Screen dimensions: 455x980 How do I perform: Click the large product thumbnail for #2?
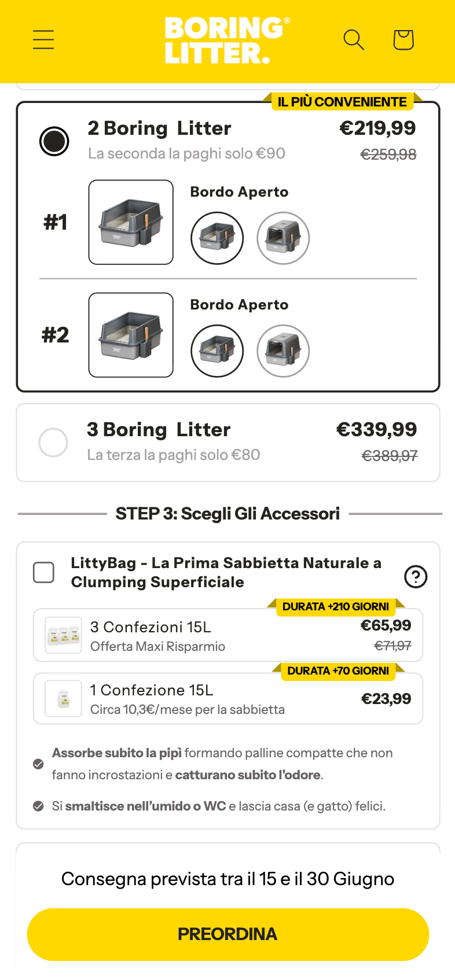point(131,335)
